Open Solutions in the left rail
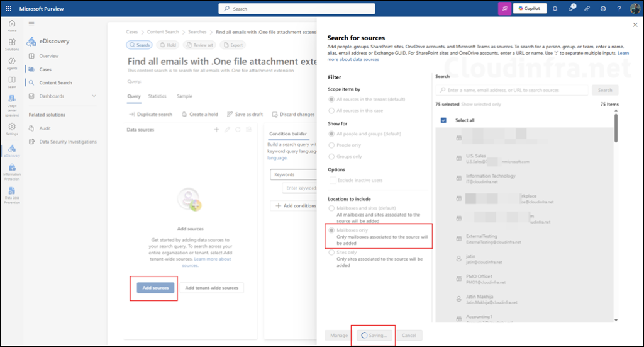This screenshot has width=644, height=347. click(12, 45)
